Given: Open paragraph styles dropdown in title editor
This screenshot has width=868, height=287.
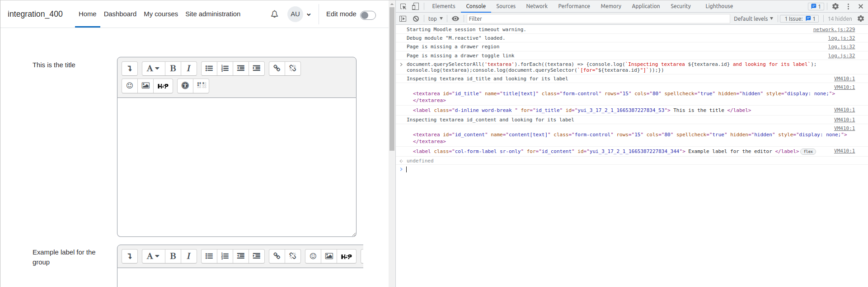Looking at the screenshot, I should [154, 69].
